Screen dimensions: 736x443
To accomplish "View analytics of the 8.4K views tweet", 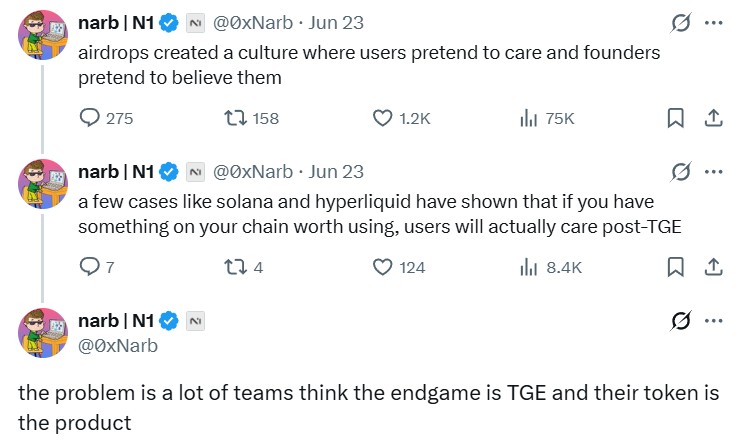I will point(530,267).
